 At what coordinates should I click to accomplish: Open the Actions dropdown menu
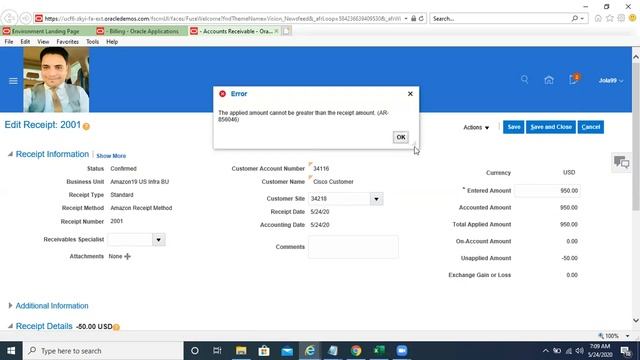476,127
